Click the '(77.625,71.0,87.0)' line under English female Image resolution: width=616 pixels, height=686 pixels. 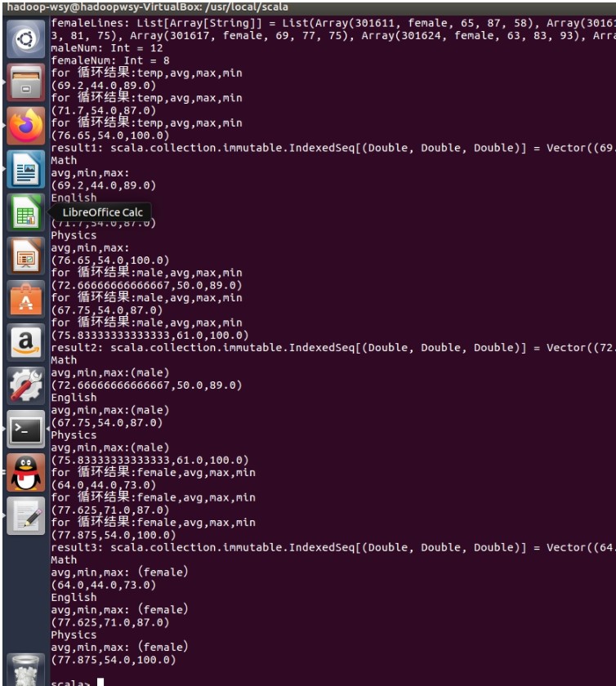tap(110, 622)
